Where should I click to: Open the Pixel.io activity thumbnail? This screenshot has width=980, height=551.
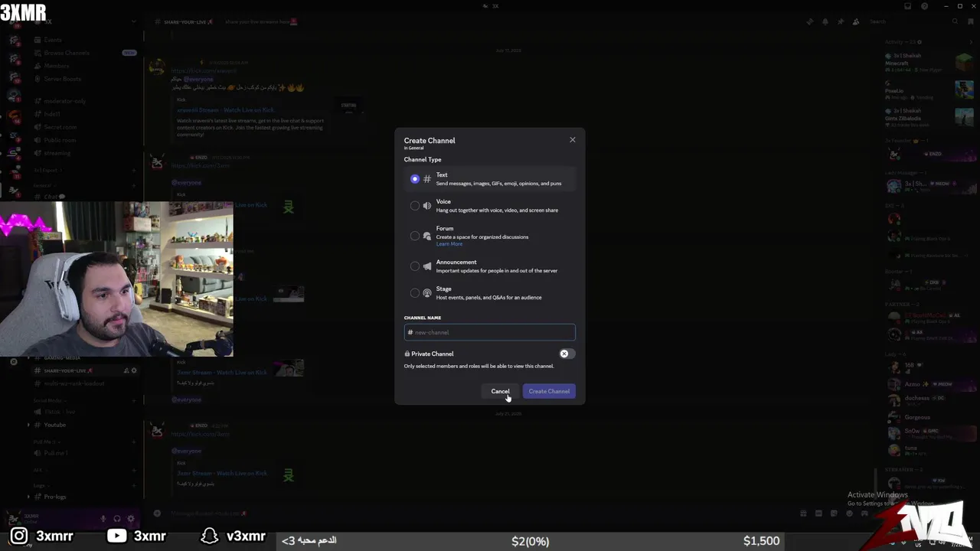[x=964, y=90]
